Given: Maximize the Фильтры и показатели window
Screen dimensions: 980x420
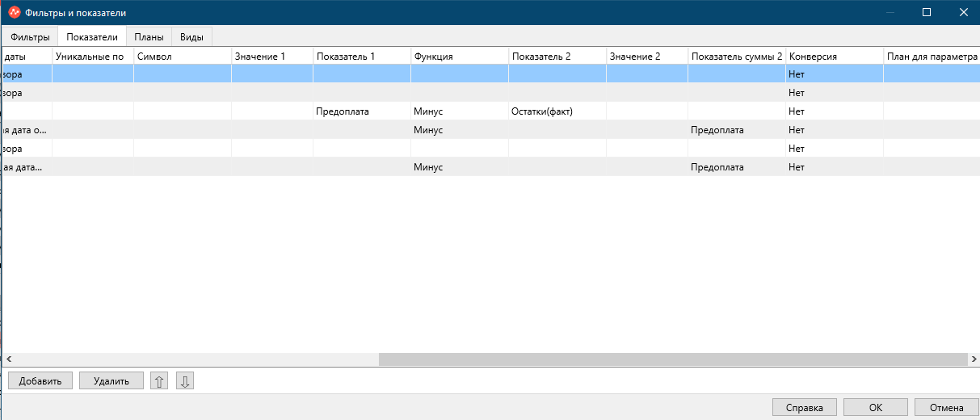Looking at the screenshot, I should pyautogui.click(x=927, y=12).
